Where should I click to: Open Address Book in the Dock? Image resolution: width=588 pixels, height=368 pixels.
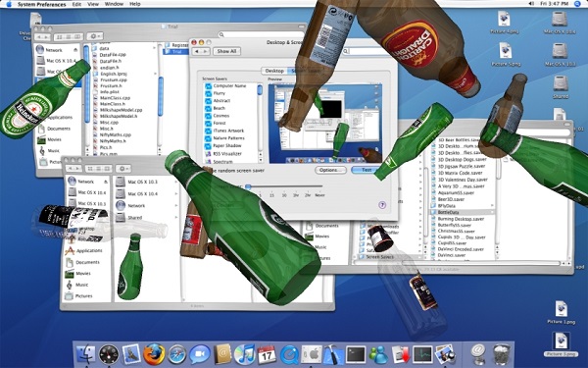click(222, 354)
